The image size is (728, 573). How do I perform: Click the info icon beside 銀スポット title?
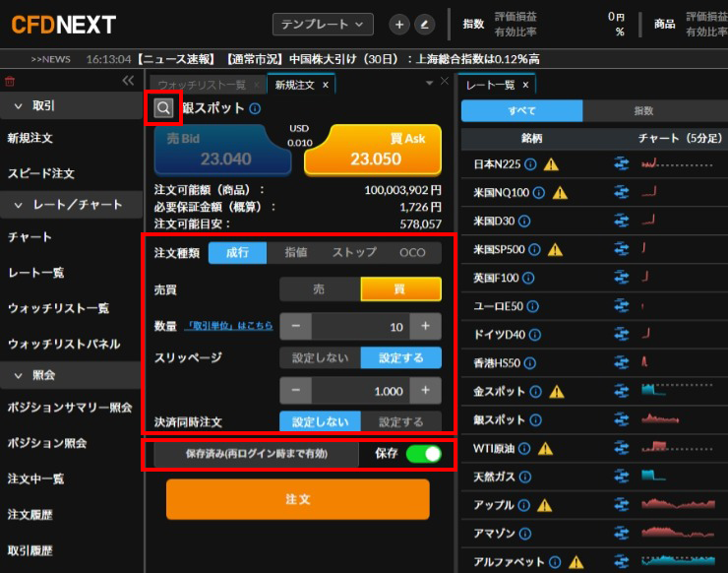[255, 109]
